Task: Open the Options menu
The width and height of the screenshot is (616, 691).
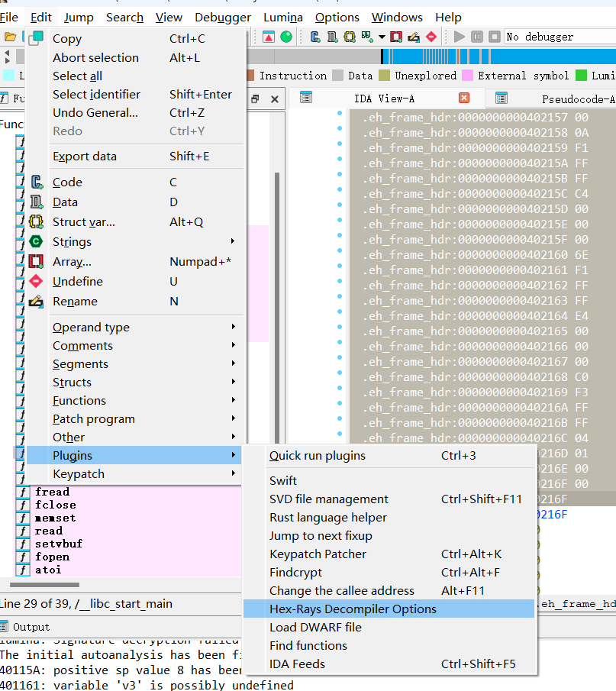Action: tap(337, 18)
